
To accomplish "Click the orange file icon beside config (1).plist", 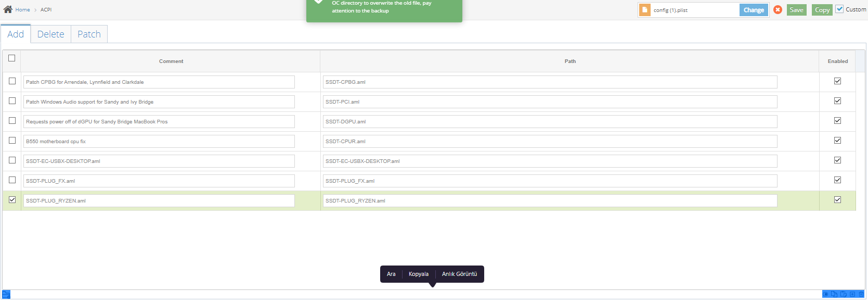I will point(645,10).
